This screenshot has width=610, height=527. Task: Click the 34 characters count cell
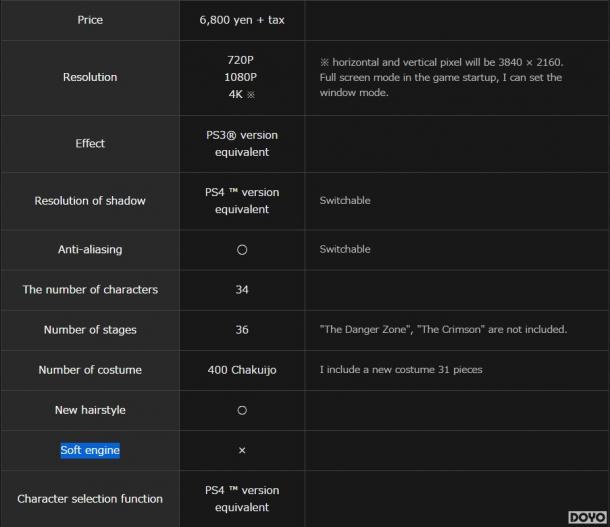click(242, 289)
